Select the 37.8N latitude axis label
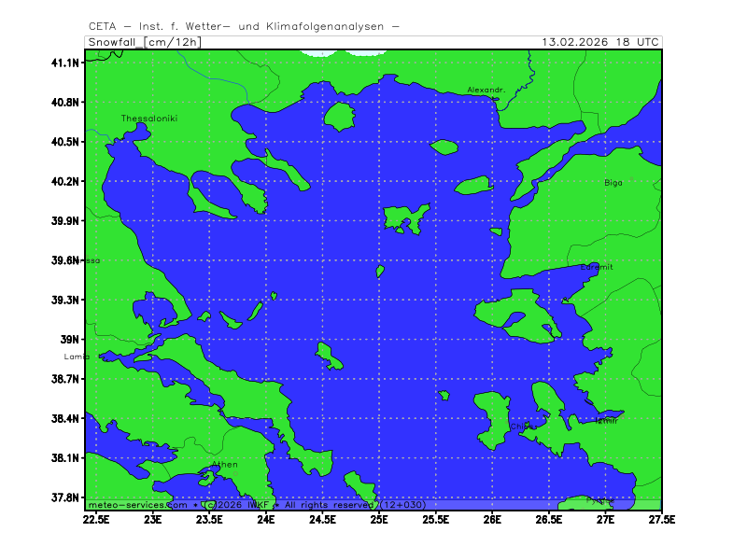This screenshot has height=560, width=747. pos(67,497)
